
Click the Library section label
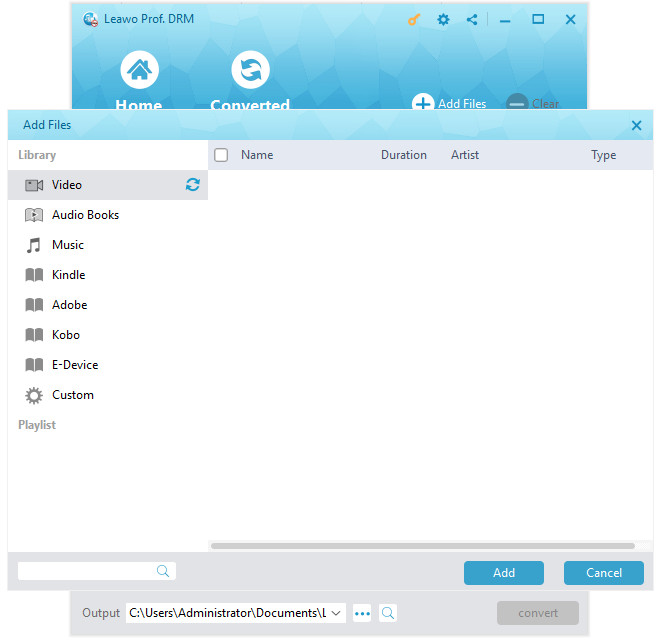coord(37,155)
